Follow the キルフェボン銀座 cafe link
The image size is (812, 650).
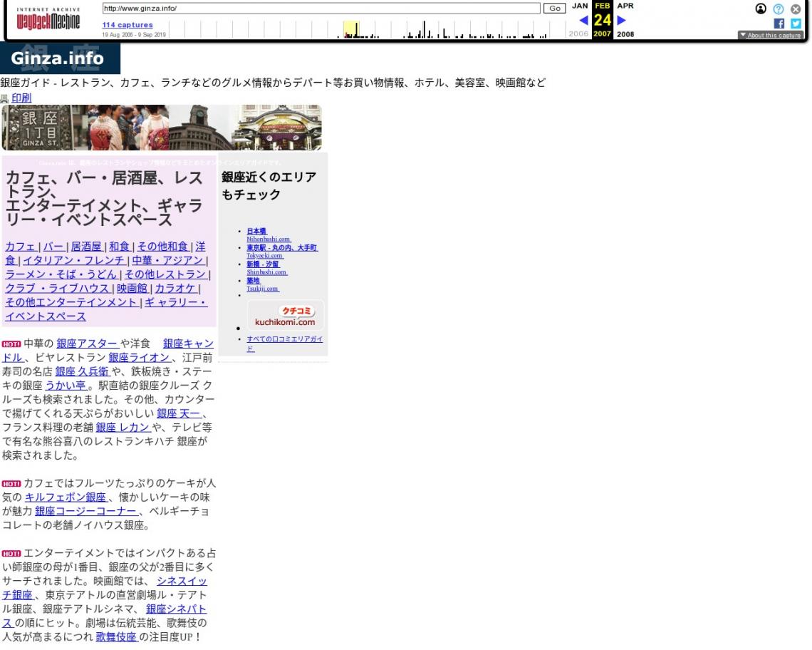66,497
